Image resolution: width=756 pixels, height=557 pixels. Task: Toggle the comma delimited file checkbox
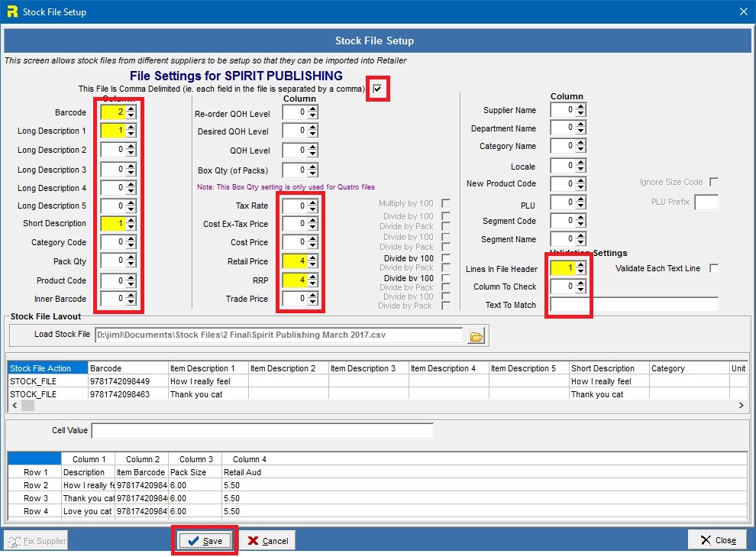coord(377,89)
